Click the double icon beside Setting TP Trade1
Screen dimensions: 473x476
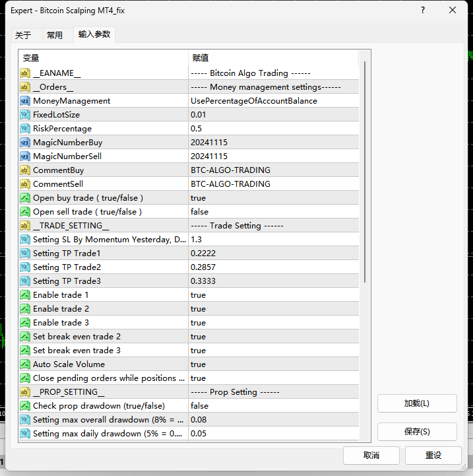(25, 254)
